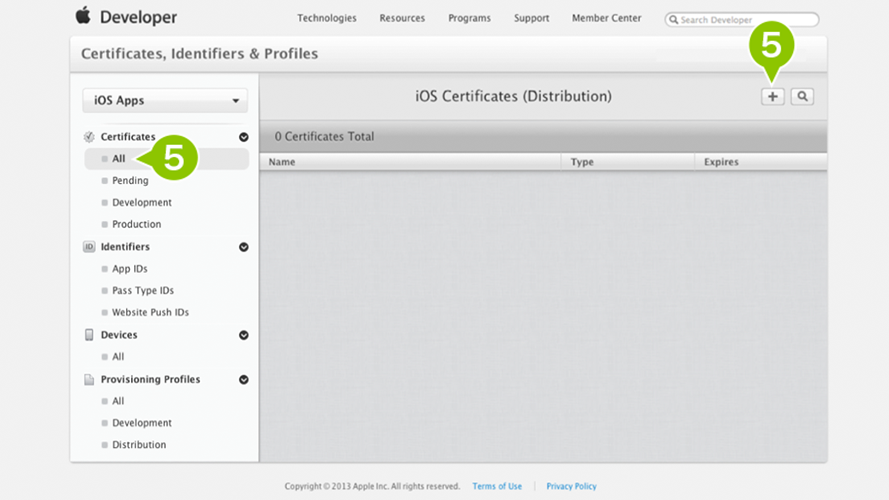Viewport: 889px width, 500px height.
Task: Click the 'iOS Certificates (Distribution)' heading
Action: pyautogui.click(x=513, y=96)
